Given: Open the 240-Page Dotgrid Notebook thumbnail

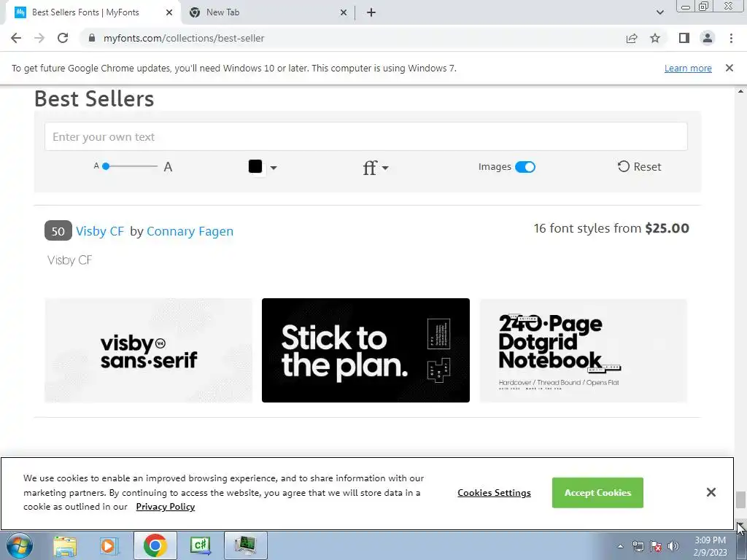Looking at the screenshot, I should (x=583, y=351).
